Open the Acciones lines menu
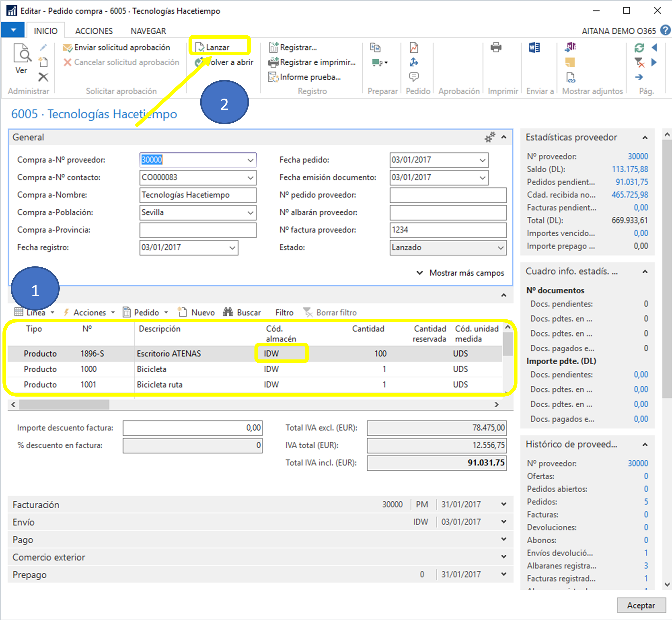672x636 pixels. pyautogui.click(x=90, y=312)
